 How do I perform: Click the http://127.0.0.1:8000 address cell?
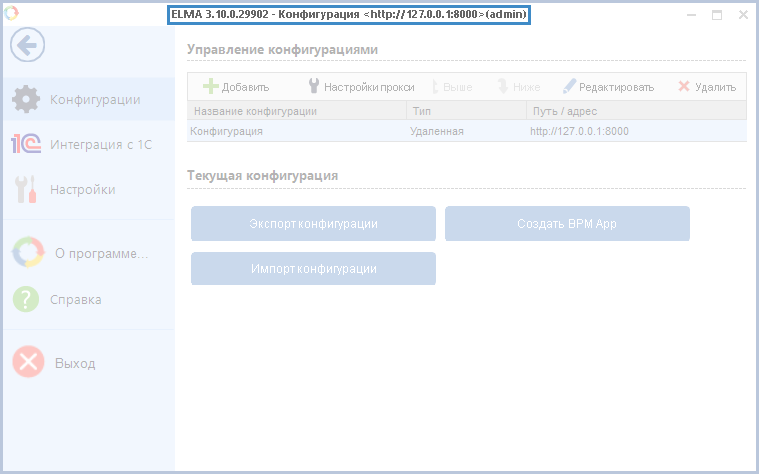click(579, 131)
